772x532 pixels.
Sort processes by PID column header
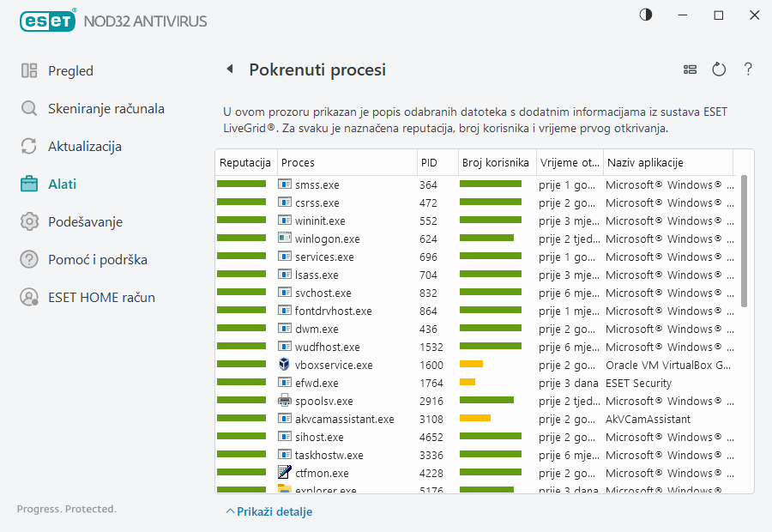pyautogui.click(x=428, y=163)
